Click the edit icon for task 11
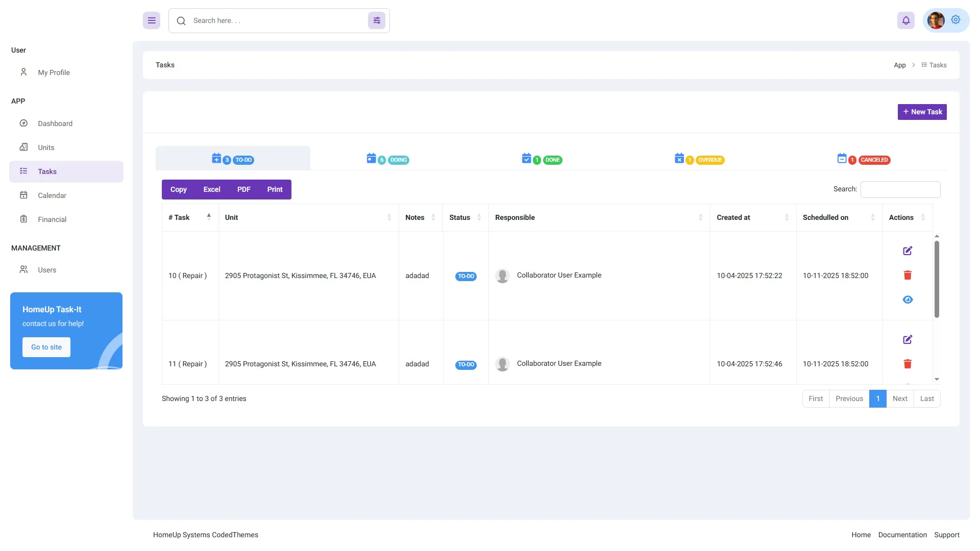 908,340
